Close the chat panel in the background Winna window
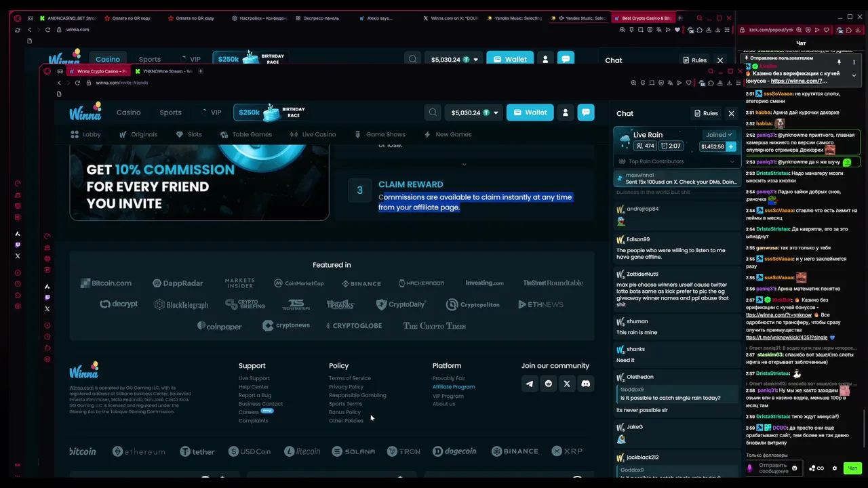868x488 pixels. pyautogui.click(x=720, y=60)
